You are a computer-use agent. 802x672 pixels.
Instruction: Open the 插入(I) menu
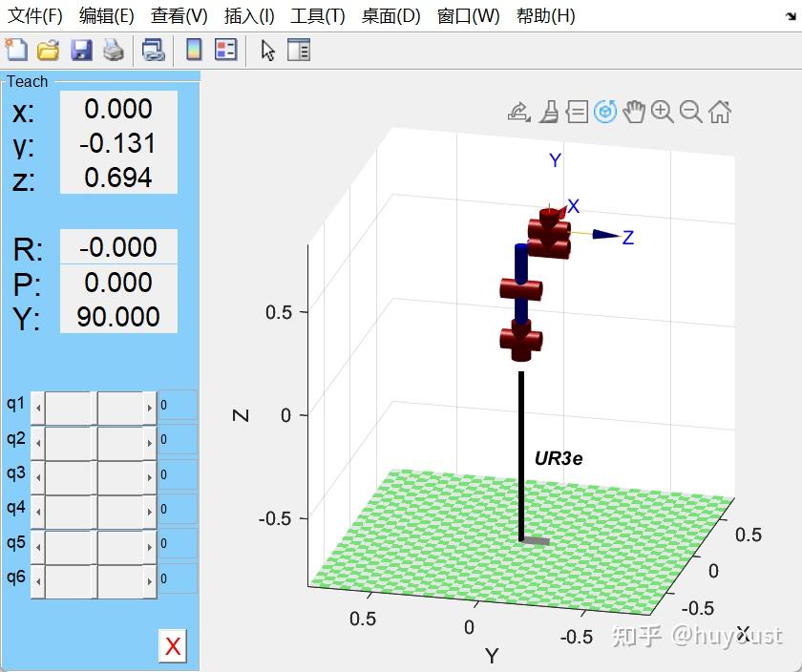[x=248, y=15]
